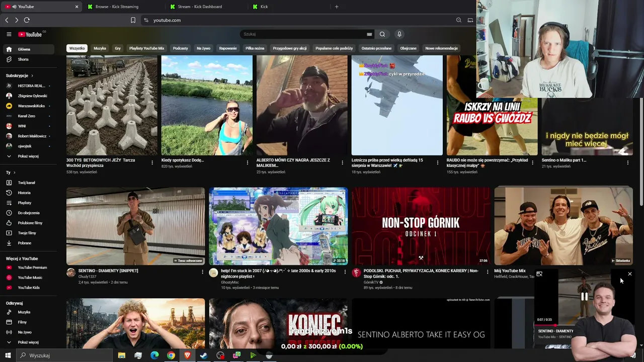Click the YouTube logo
Image resolution: width=644 pixels, height=362 pixels.
point(31,34)
